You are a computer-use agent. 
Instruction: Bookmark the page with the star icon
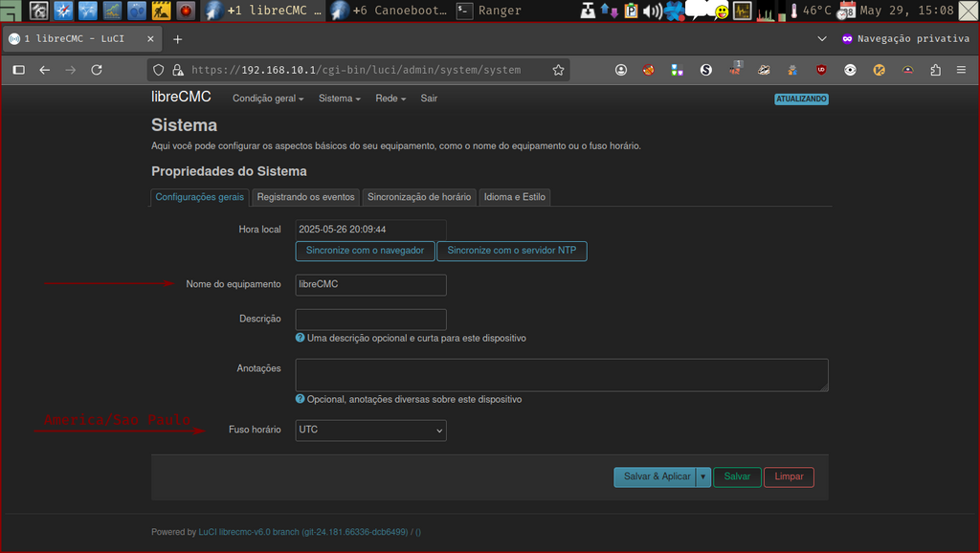558,69
